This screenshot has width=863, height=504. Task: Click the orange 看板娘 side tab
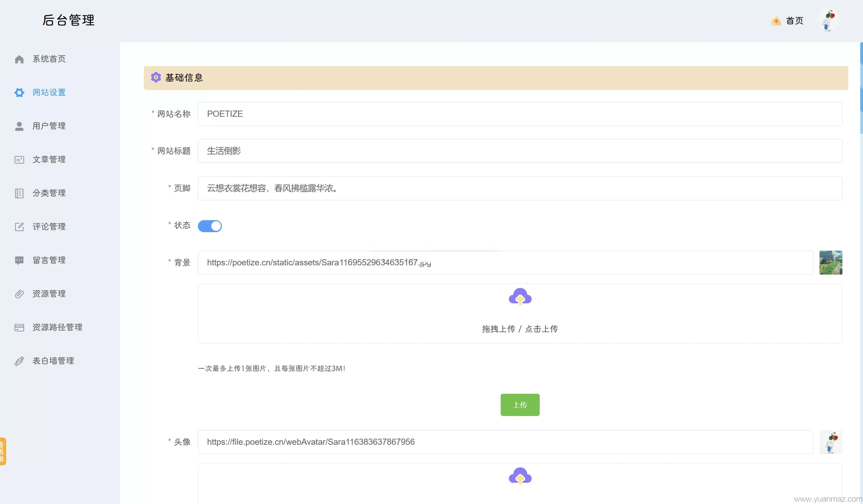pos(3,452)
